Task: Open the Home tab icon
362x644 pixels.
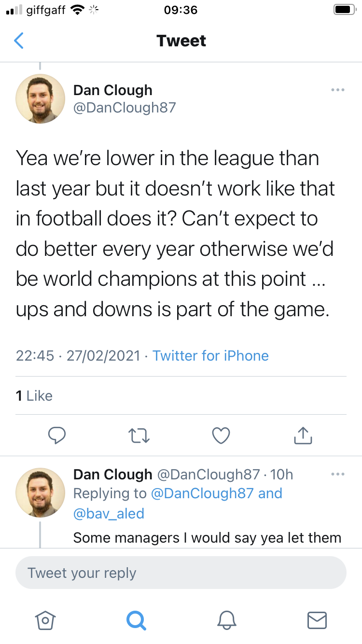Action: (45, 620)
